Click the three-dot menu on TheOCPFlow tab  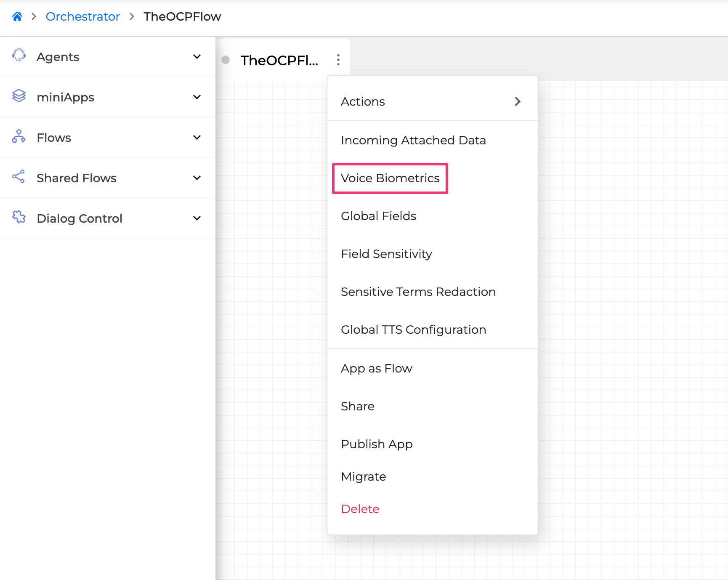pos(338,60)
